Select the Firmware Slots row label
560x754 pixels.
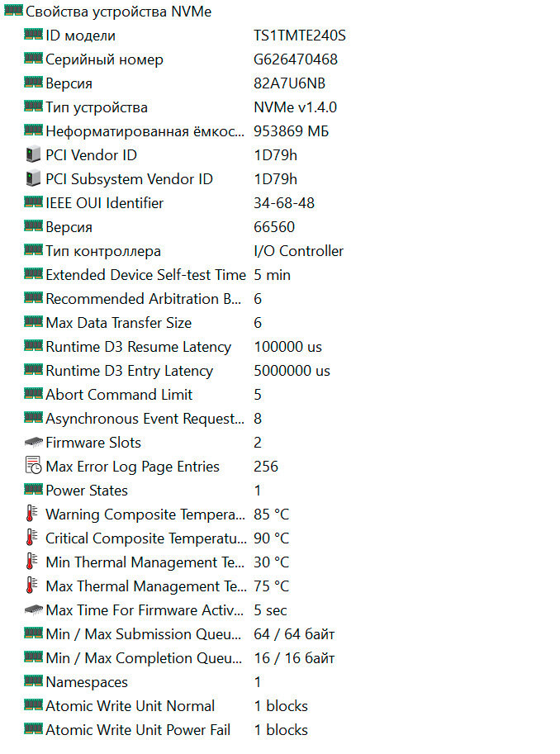click(x=93, y=443)
